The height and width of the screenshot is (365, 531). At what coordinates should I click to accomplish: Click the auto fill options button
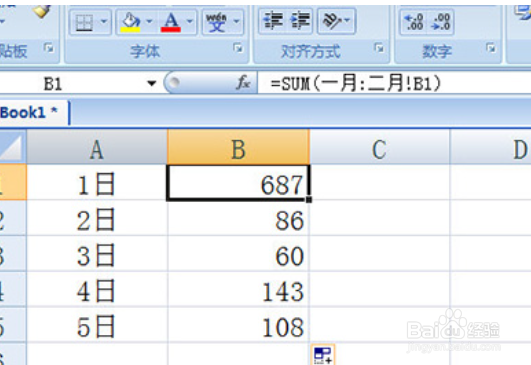323,355
